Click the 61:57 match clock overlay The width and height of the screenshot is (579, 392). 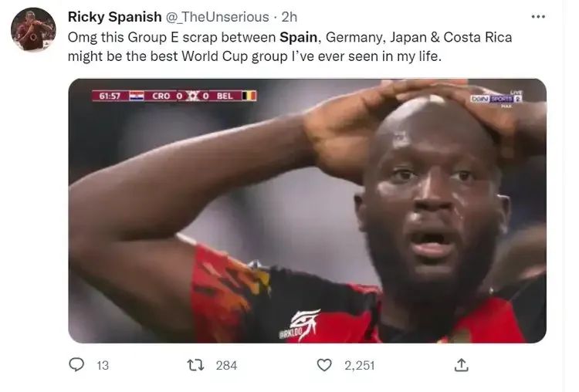point(110,96)
